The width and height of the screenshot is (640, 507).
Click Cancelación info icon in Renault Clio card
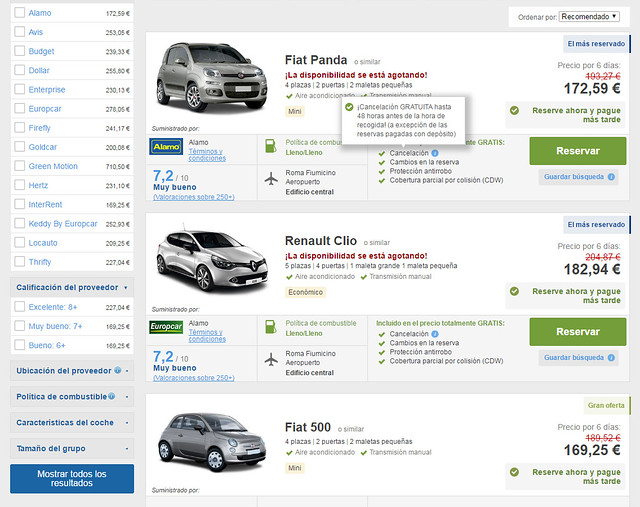pos(435,334)
